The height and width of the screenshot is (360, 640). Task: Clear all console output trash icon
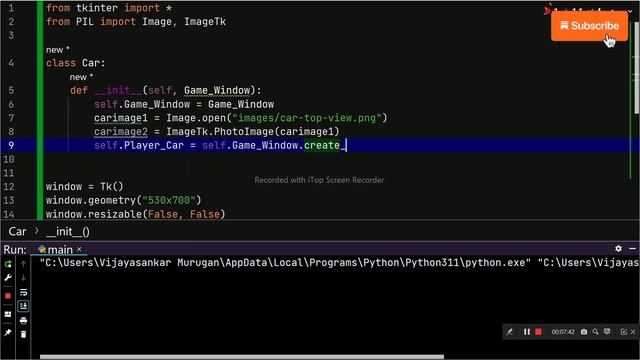coord(23,334)
